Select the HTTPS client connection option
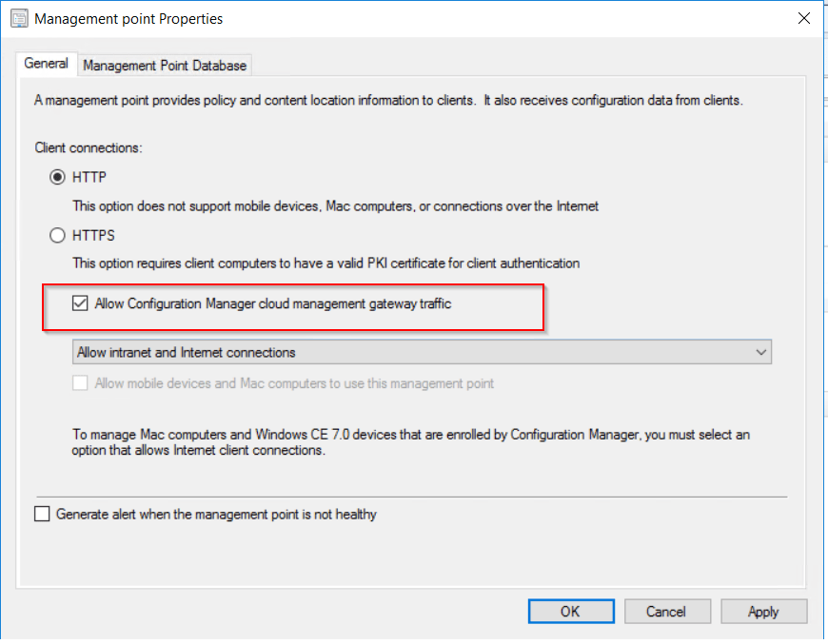Screen dimensions: 828x644 tap(58, 235)
